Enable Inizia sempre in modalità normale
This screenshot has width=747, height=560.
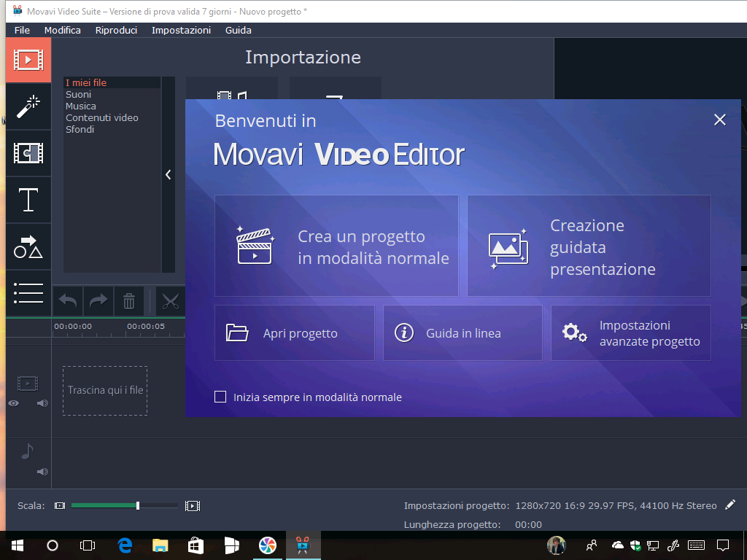(220, 397)
